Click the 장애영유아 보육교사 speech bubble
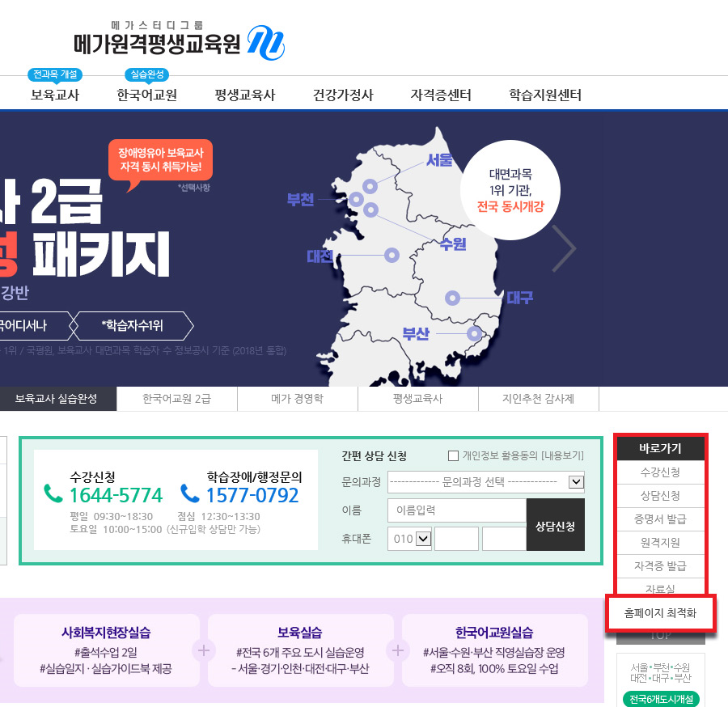 (161, 161)
